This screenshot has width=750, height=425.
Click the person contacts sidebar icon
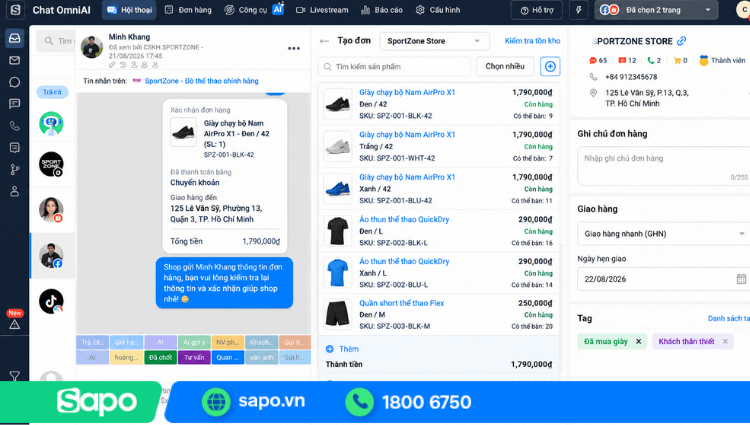coord(14,191)
